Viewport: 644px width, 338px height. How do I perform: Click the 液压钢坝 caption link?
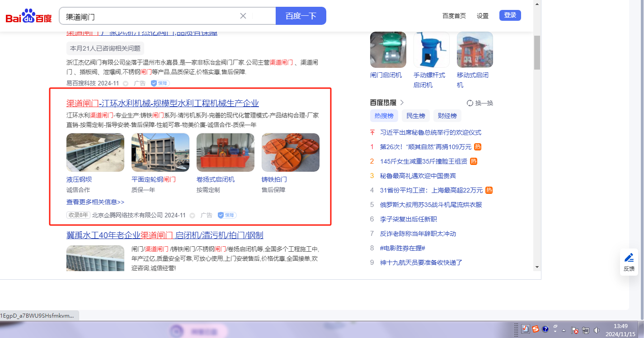[x=79, y=179]
